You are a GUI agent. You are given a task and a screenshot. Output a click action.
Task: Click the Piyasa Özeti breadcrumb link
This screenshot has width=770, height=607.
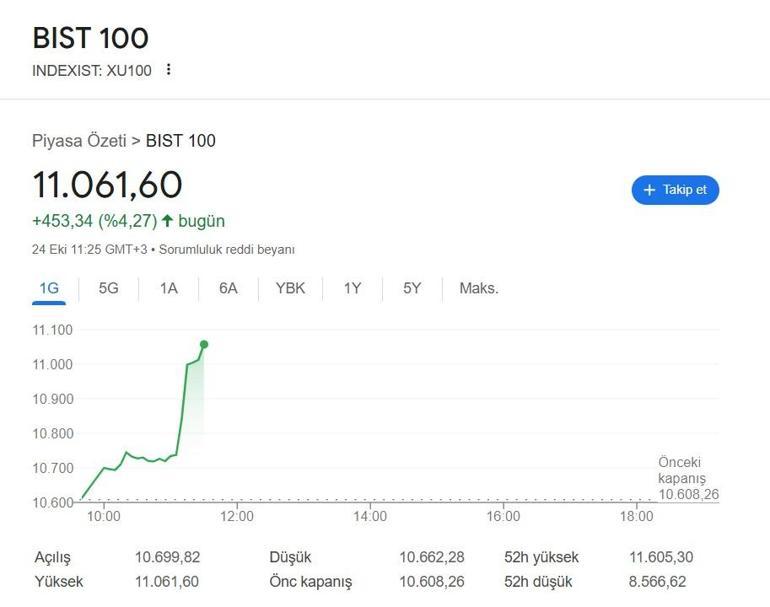click(79, 140)
